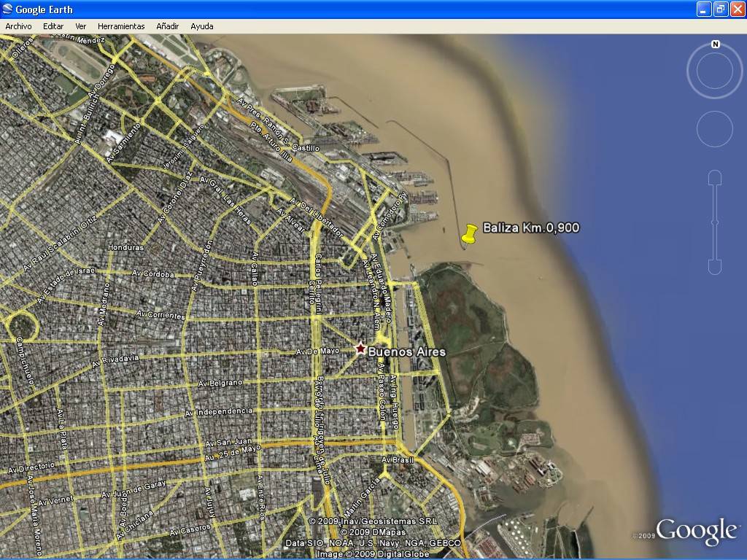Click the Av San Juan street label
The image size is (747, 560).
click(228, 443)
